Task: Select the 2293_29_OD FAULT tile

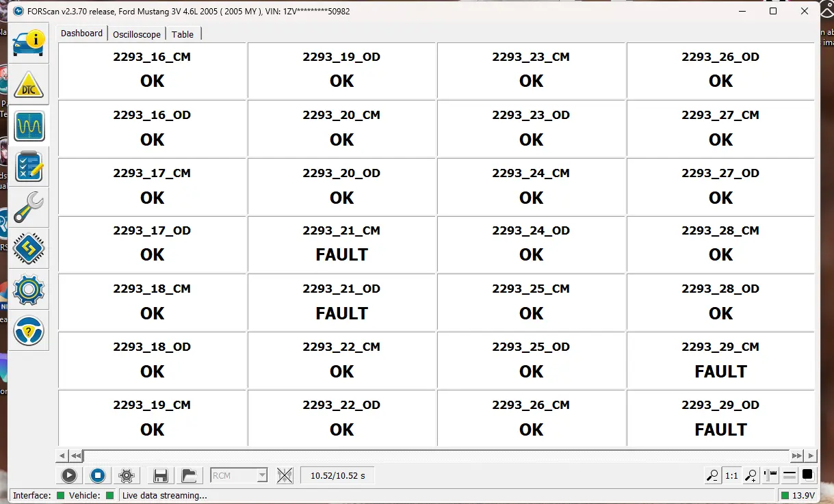Action: point(720,417)
